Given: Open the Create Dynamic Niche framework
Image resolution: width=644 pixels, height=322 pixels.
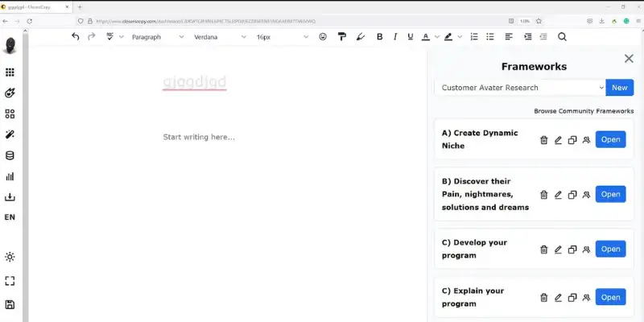Looking at the screenshot, I should [611, 139].
